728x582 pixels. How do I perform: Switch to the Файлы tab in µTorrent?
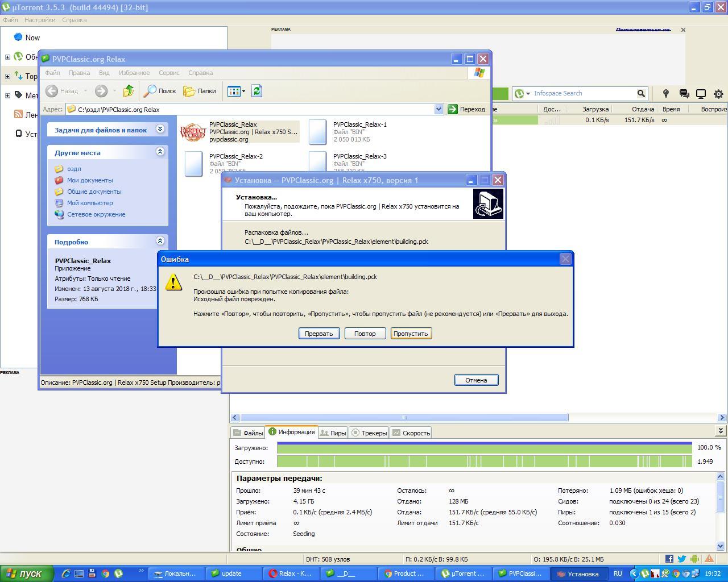(248, 433)
